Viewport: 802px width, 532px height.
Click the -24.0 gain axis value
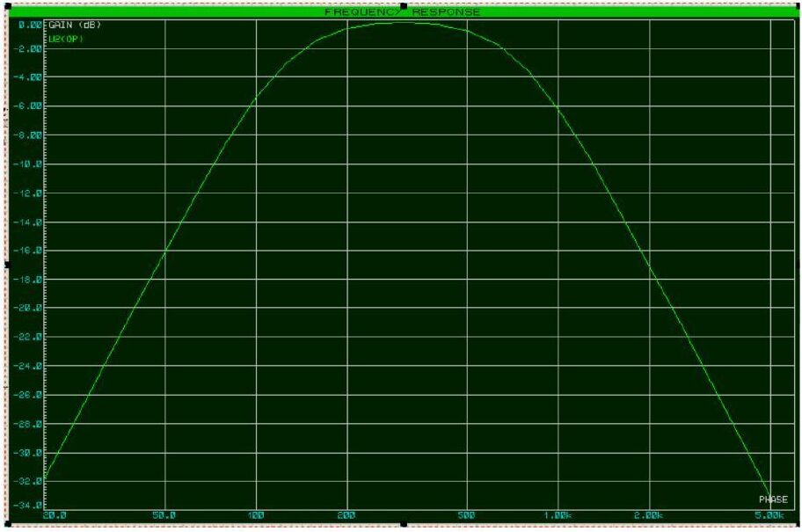pyautogui.click(x=29, y=367)
